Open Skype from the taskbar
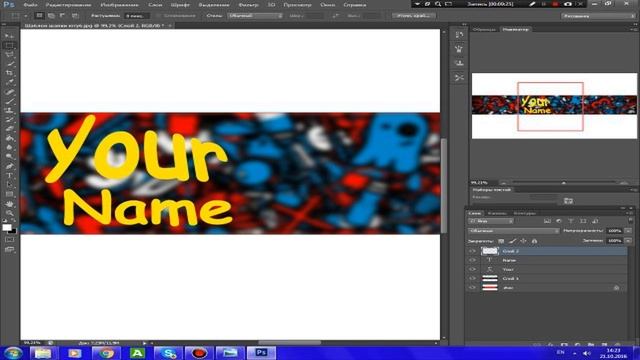640x360 pixels. coord(168,353)
